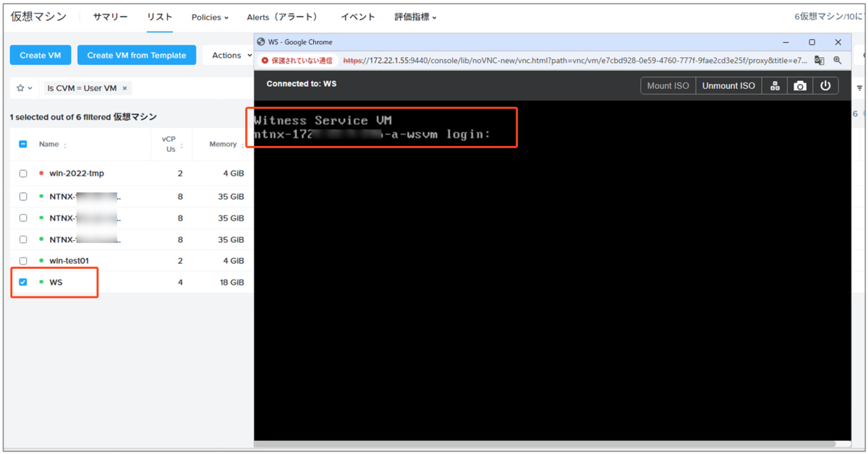Check the win-test01 row checkbox
The width and height of the screenshot is (868, 454).
(23, 260)
